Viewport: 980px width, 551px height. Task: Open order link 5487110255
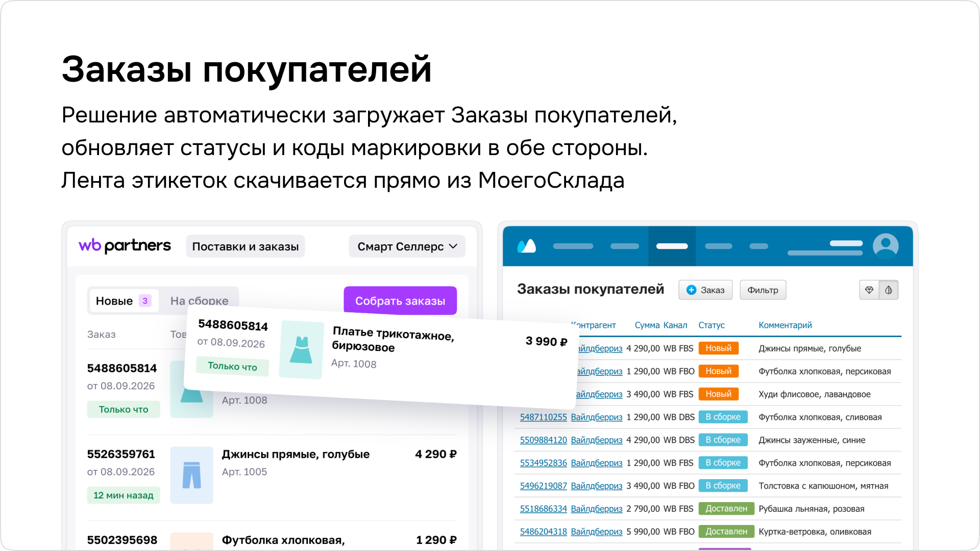tap(543, 417)
